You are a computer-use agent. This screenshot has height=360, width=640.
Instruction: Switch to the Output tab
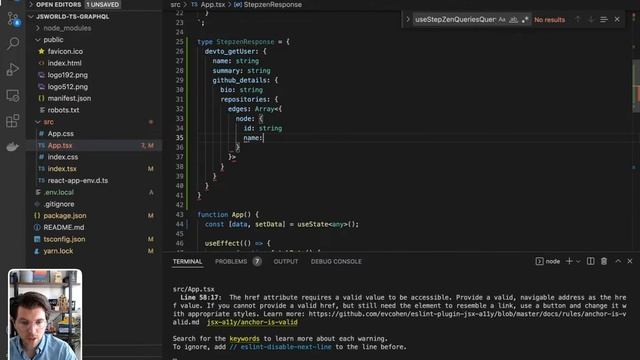click(285, 262)
